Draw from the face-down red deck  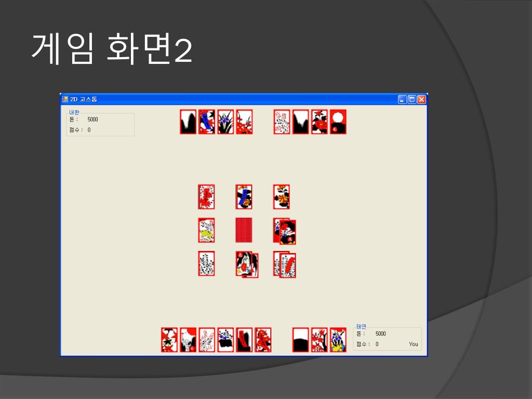click(x=244, y=230)
